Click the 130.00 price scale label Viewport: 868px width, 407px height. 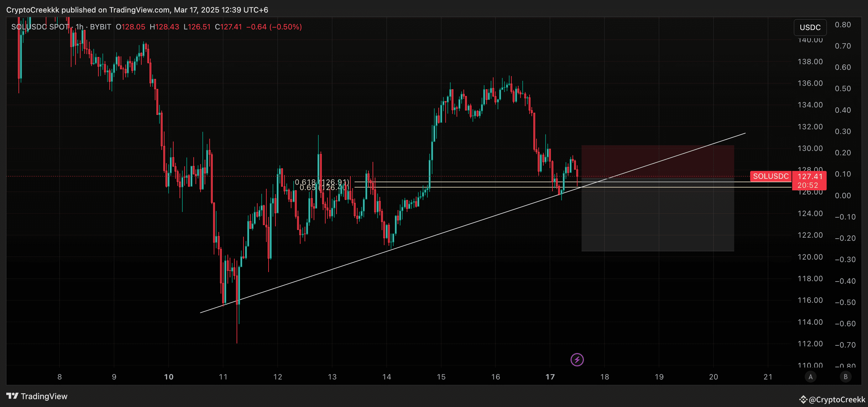pyautogui.click(x=810, y=148)
